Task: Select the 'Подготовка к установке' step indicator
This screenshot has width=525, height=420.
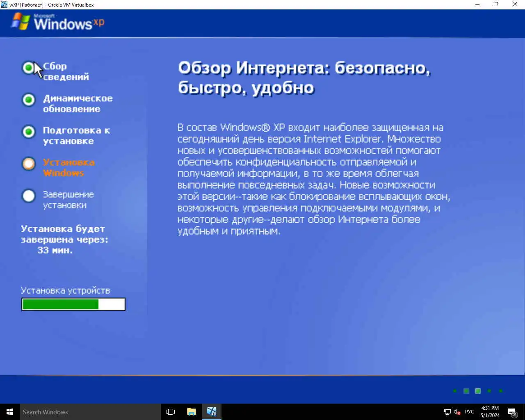Action: coord(29,132)
